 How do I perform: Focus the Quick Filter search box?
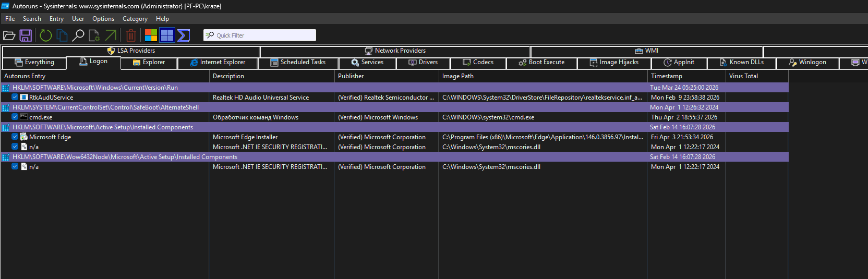(260, 35)
